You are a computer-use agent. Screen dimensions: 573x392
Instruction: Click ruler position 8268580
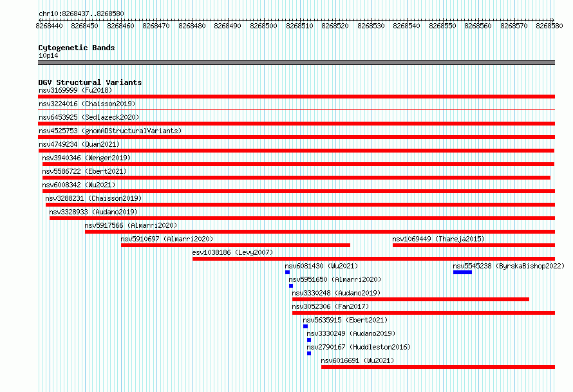point(549,26)
